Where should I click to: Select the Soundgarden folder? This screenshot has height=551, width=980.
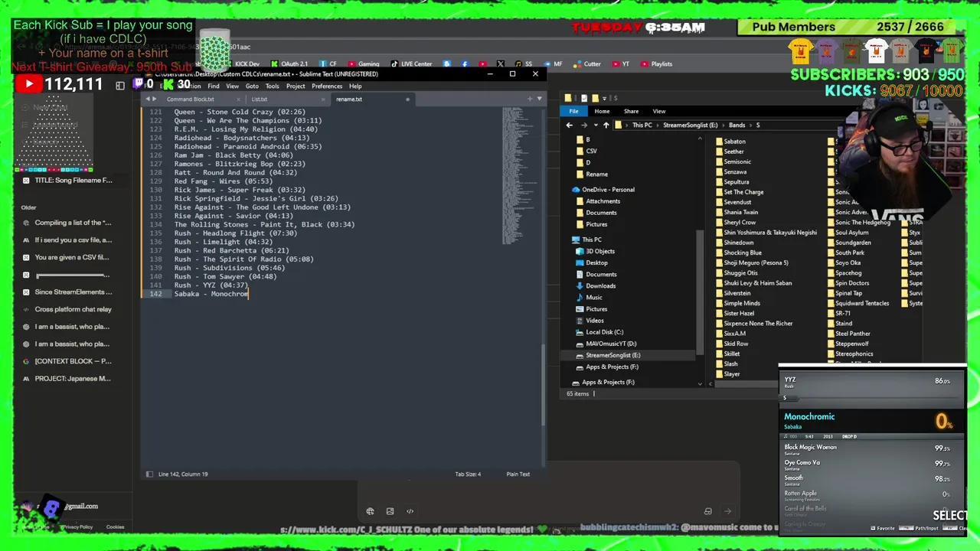[853, 243]
